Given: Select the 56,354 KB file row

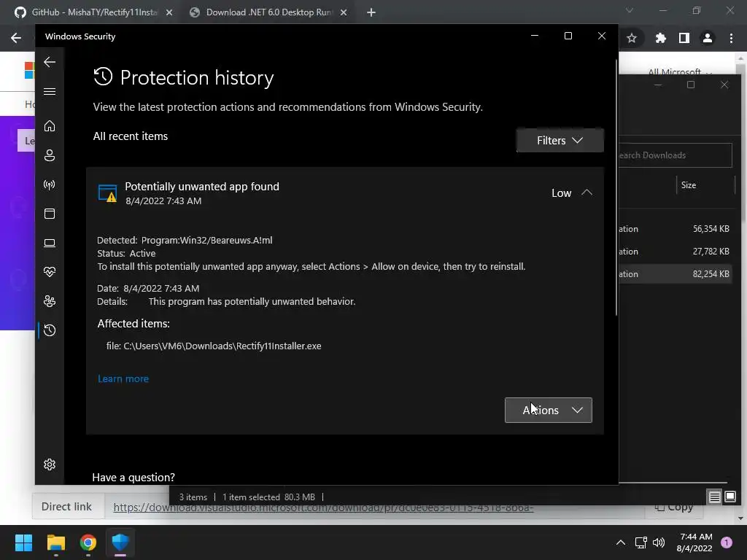Looking at the screenshot, I should pyautogui.click(x=675, y=229).
